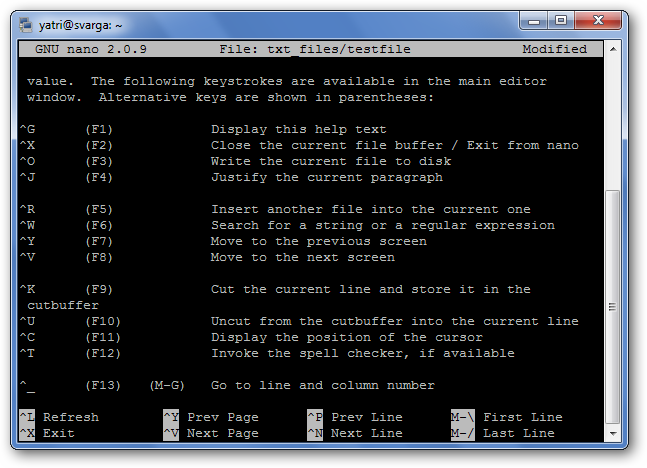Image resolution: width=647 pixels, height=468 pixels.
Task: Click the ^X Exit shortcut
Action: pyautogui.click(x=47, y=433)
